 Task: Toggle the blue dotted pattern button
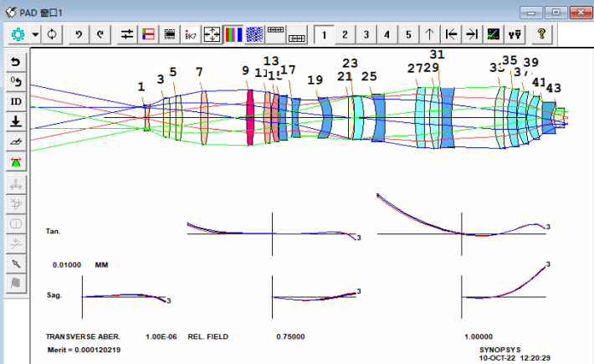(254, 35)
